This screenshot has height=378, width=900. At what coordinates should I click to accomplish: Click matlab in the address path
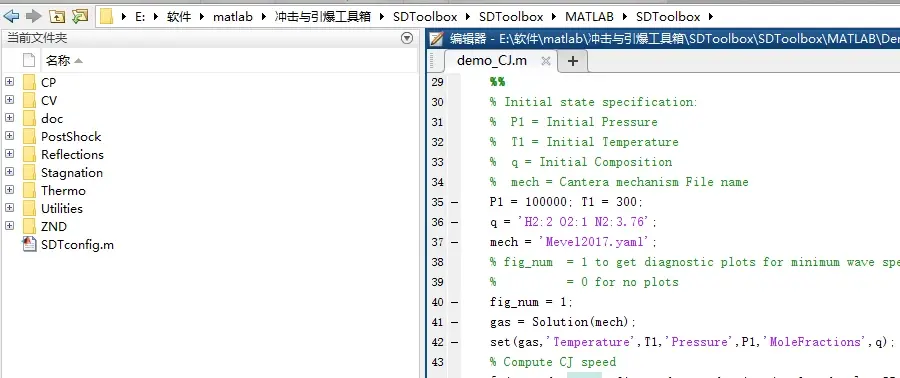[232, 17]
